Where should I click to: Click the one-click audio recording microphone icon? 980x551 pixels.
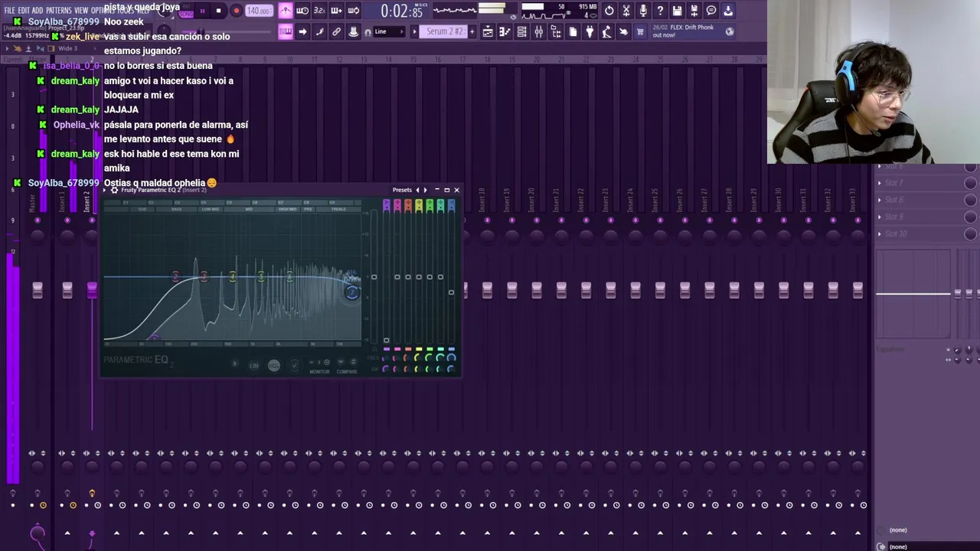tap(643, 11)
